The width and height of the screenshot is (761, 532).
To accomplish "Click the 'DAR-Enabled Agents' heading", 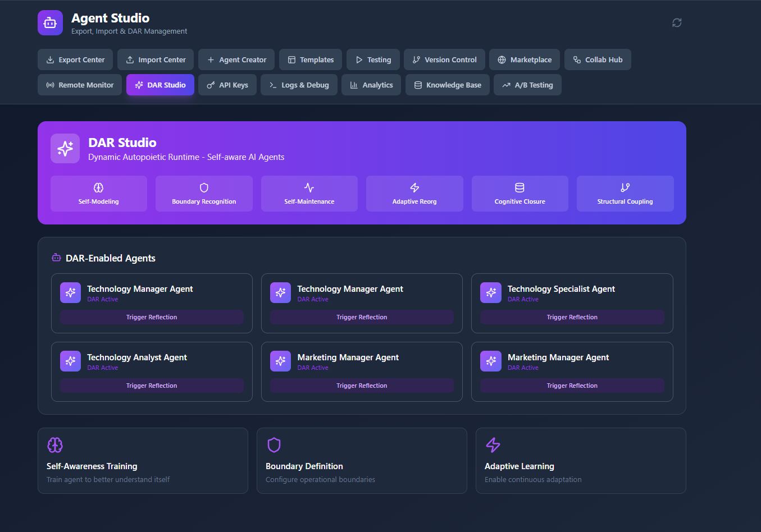I will click(x=111, y=258).
